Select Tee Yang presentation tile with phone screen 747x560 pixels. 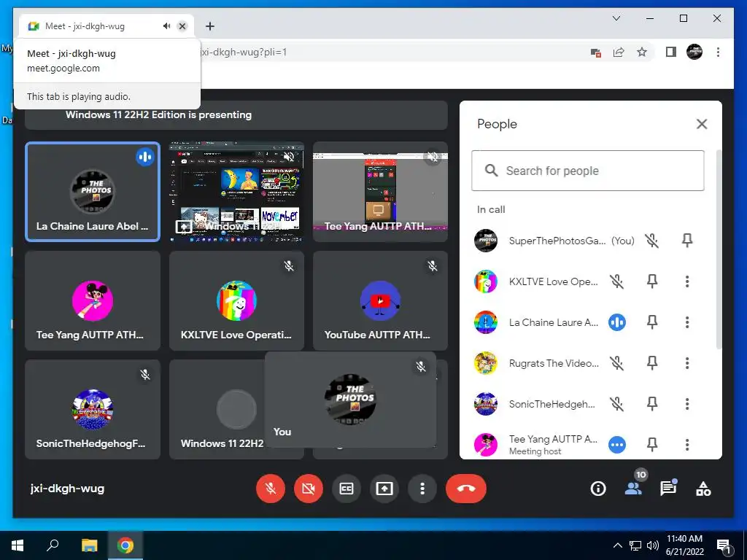[380, 192]
